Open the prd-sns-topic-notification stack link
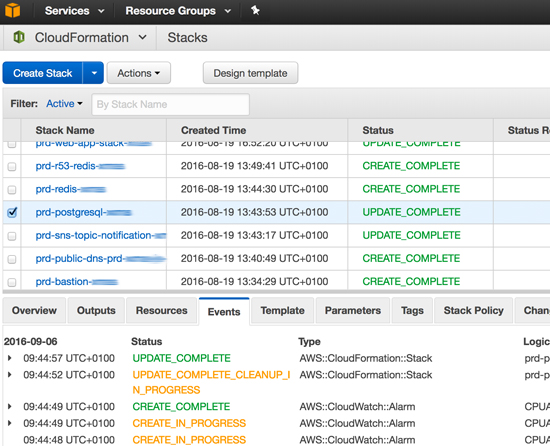The image size is (550, 446). coord(101,235)
